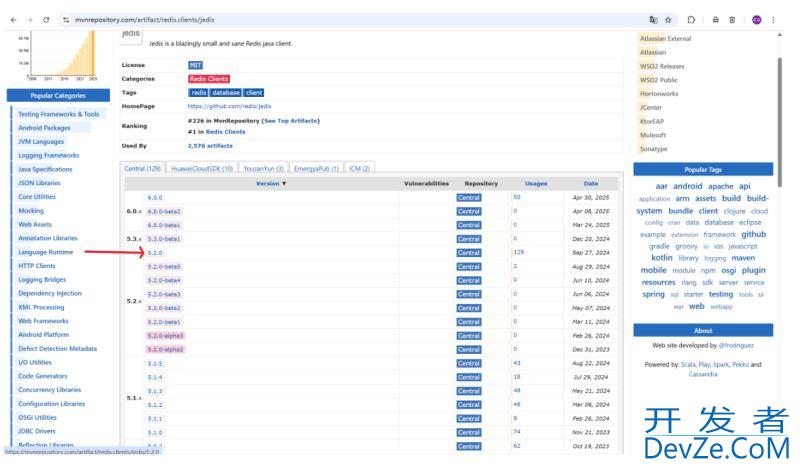
Task: Switch to the Central (129) tab
Action: tap(142, 168)
